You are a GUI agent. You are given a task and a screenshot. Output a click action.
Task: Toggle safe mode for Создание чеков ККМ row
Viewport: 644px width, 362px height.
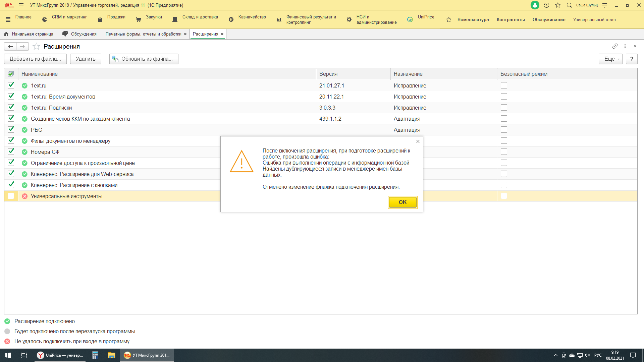(x=504, y=119)
